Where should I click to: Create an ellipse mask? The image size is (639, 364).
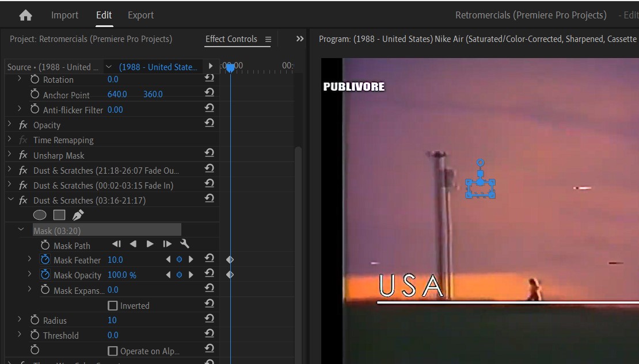coord(40,215)
